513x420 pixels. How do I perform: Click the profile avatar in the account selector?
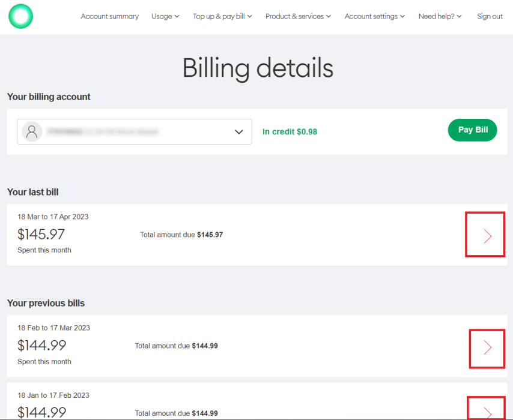click(32, 131)
